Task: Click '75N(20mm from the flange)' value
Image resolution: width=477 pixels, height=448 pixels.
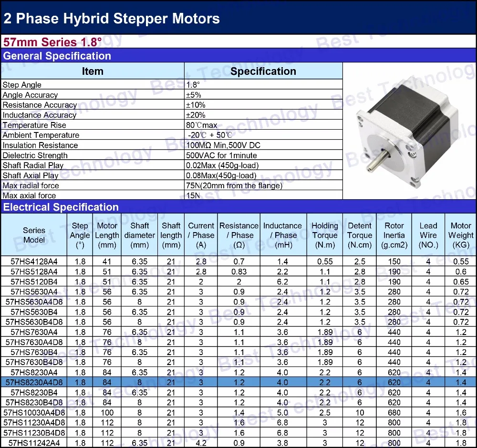Action: tap(234, 185)
